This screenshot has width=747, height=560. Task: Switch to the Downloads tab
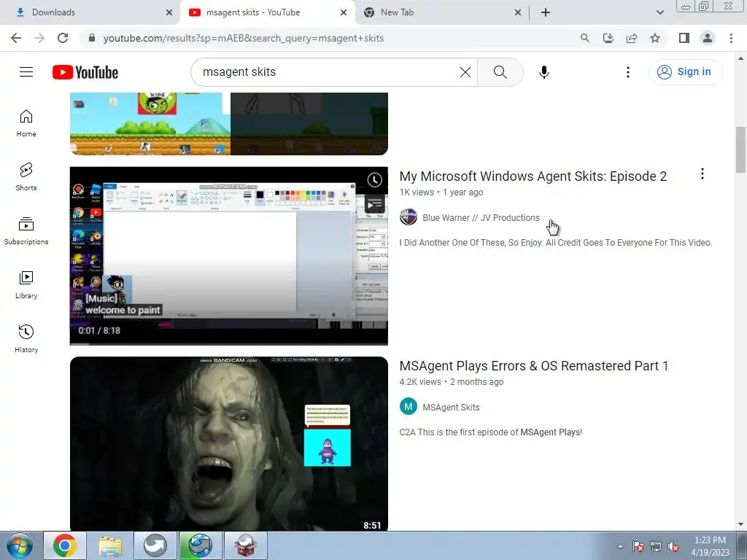(x=90, y=12)
